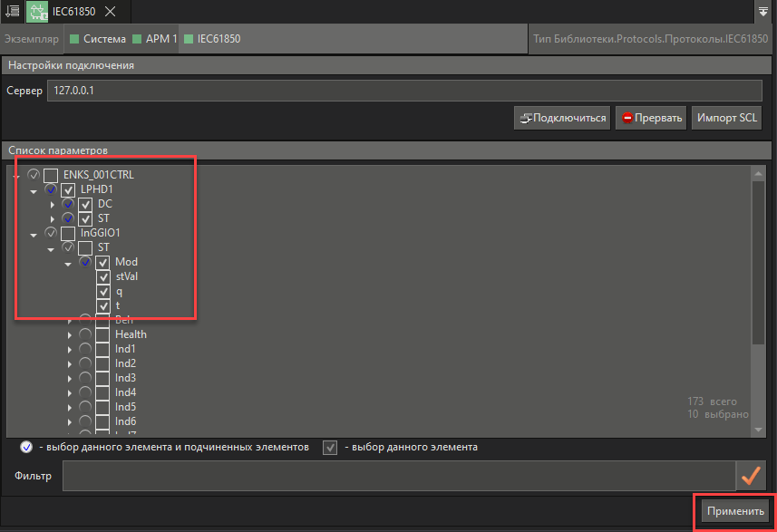
Task: Collapse the InGGIO1 tree node
Action: pos(34,233)
